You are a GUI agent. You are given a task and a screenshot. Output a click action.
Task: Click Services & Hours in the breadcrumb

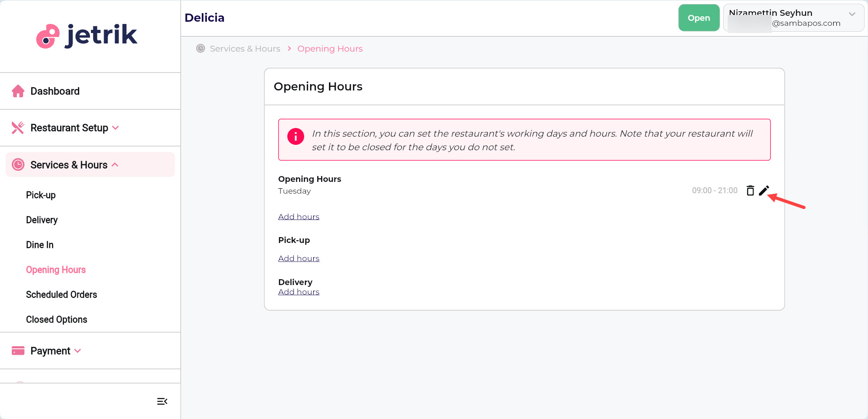(245, 48)
